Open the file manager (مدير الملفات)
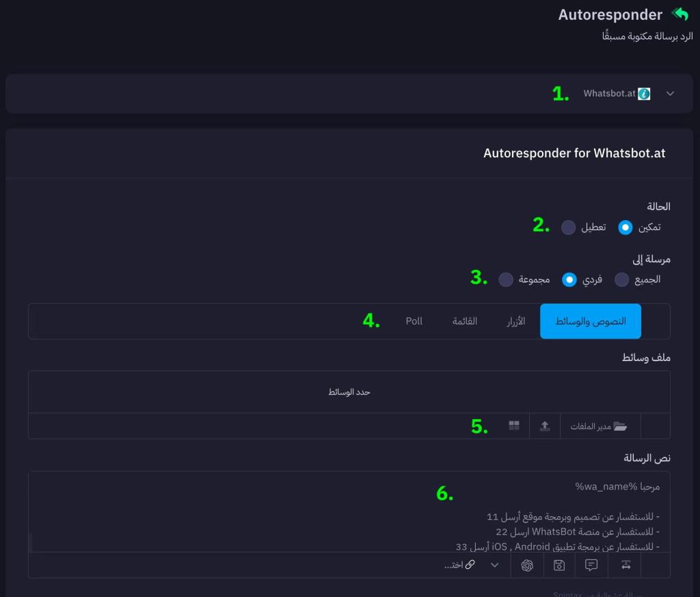 coord(601,426)
